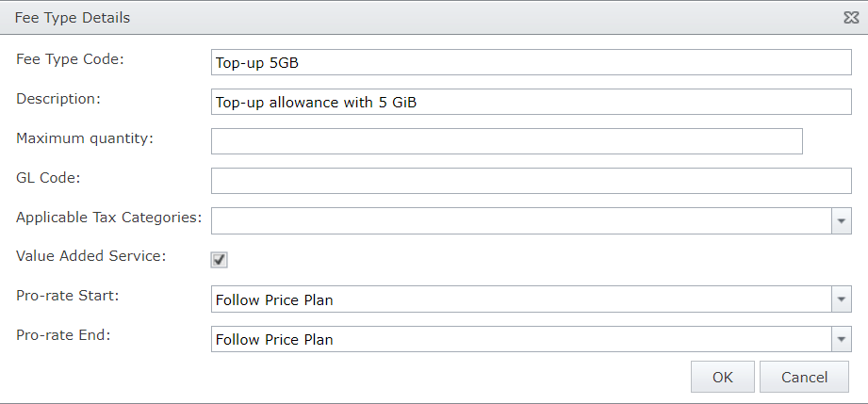Close the Fee Type Details dialog
Image resolution: width=868 pixels, height=404 pixels.
[849, 18]
